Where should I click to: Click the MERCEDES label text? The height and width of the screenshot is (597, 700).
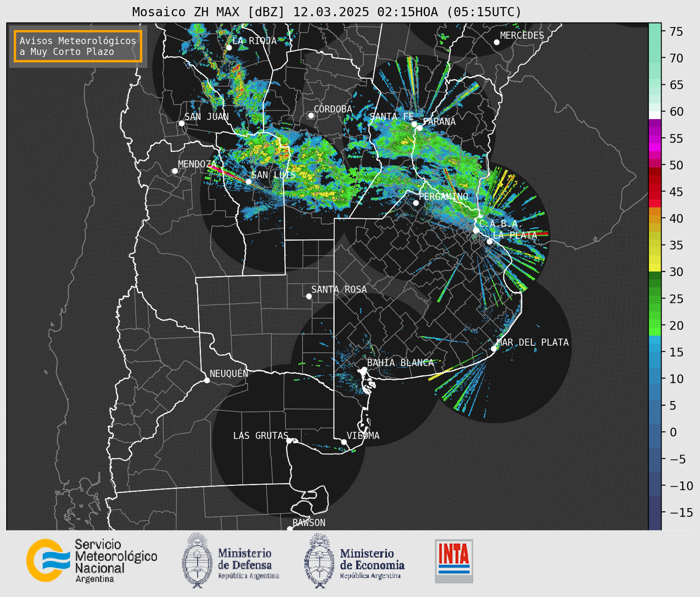tap(522, 36)
